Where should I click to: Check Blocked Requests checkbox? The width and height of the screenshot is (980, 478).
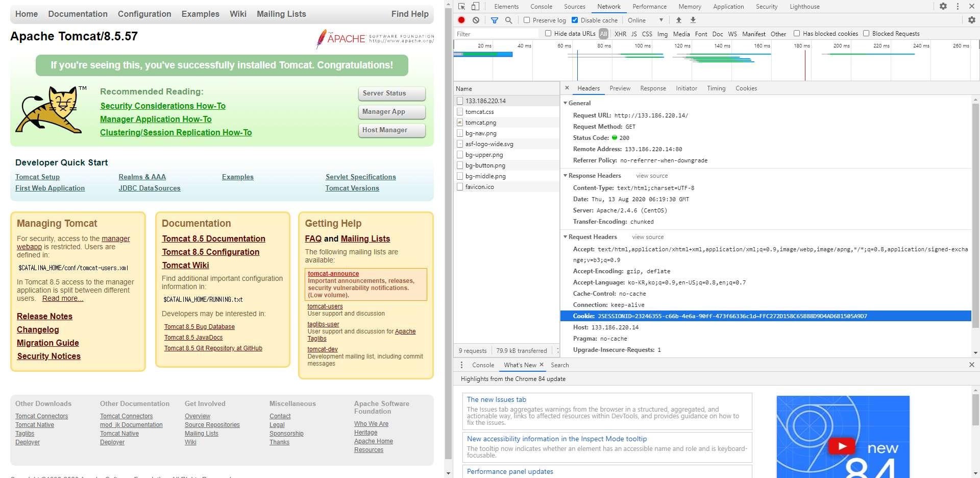(866, 33)
